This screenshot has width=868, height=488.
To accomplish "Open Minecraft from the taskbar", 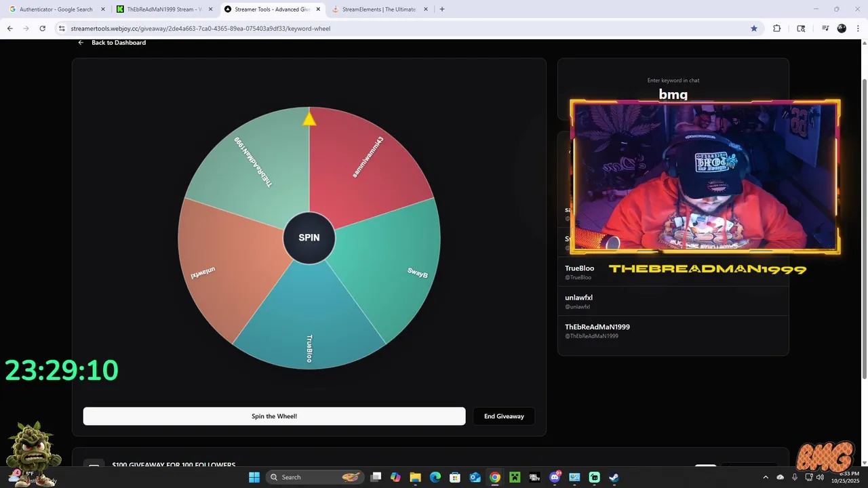I will point(515,477).
